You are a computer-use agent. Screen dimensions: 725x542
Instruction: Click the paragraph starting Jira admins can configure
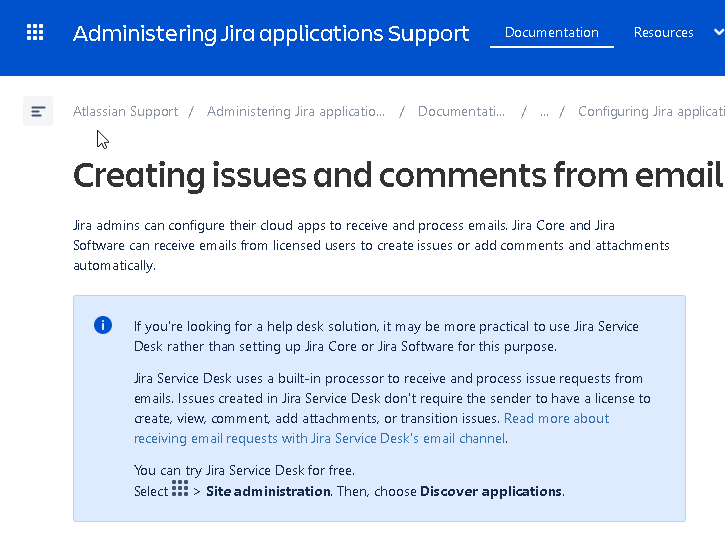pos(371,245)
